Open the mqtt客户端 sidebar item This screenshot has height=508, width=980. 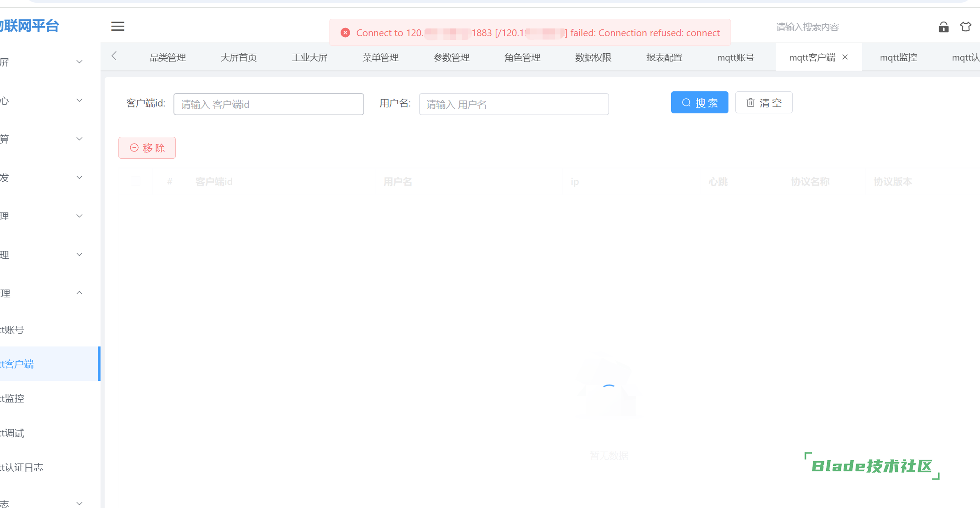pyautogui.click(x=50, y=364)
